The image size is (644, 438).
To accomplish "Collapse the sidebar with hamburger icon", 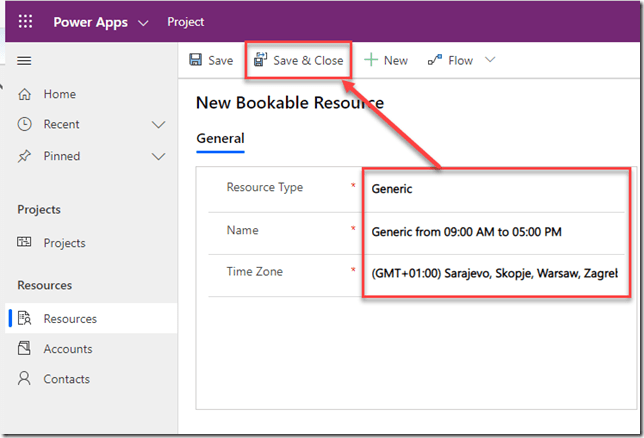I will point(25,61).
